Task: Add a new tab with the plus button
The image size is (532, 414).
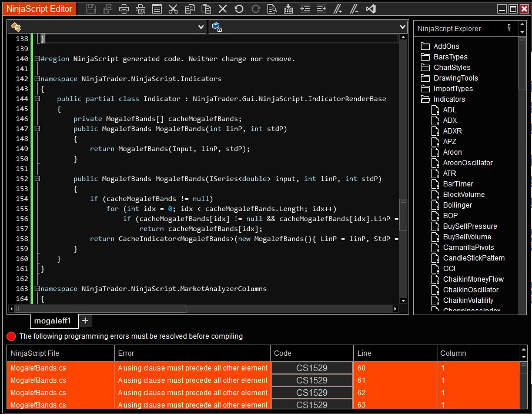Action: point(85,320)
